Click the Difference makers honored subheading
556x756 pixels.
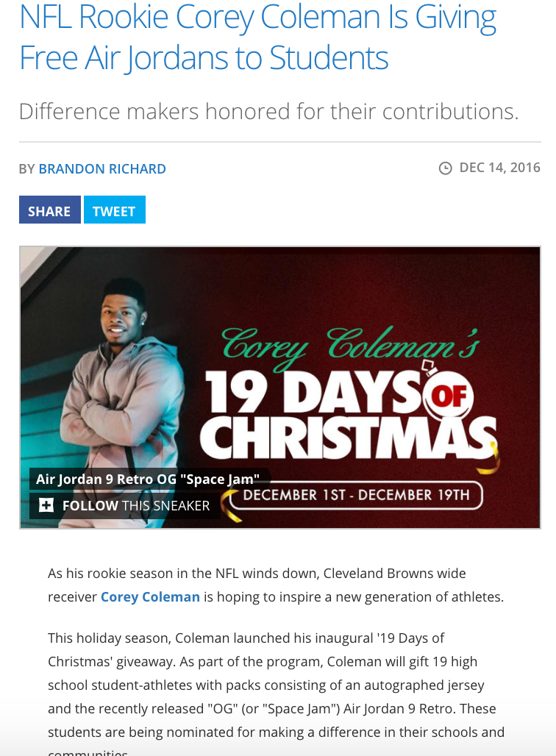point(268,111)
